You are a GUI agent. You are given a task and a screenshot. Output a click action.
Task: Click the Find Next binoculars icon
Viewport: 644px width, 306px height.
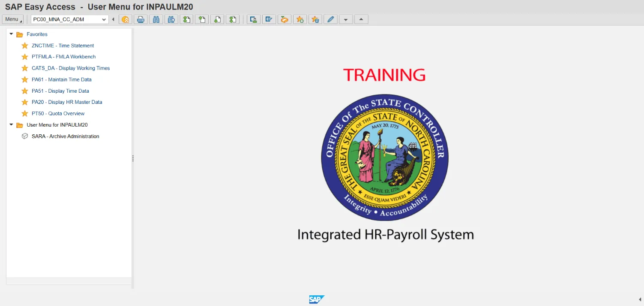[x=171, y=20]
